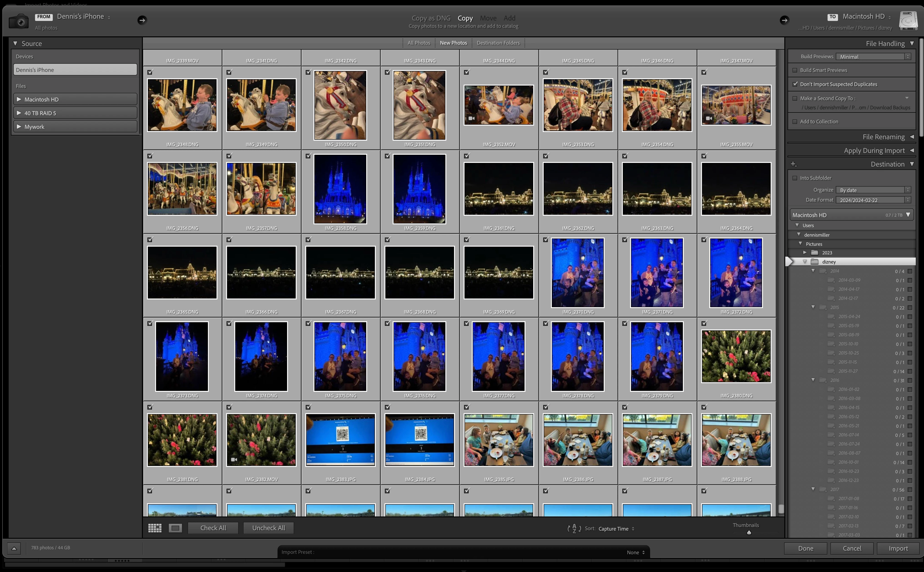Uncheck Don't Import Suspected Duplicates
Viewport: 924px width, 572px height.
coord(795,84)
